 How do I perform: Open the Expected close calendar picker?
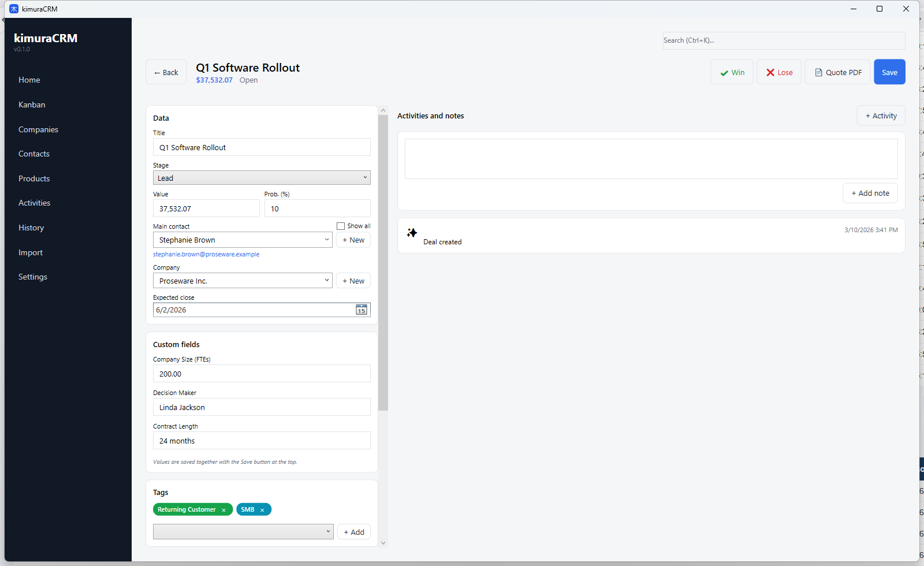coord(362,310)
